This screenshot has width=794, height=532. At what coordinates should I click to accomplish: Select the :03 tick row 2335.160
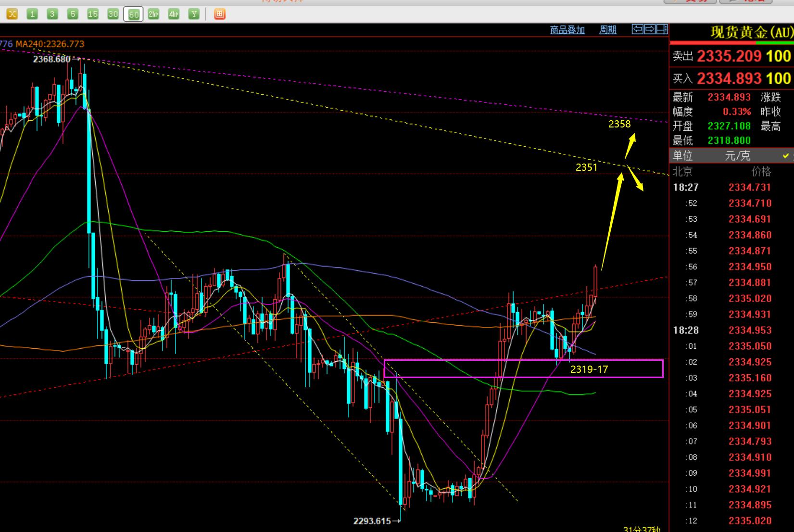(x=731, y=378)
